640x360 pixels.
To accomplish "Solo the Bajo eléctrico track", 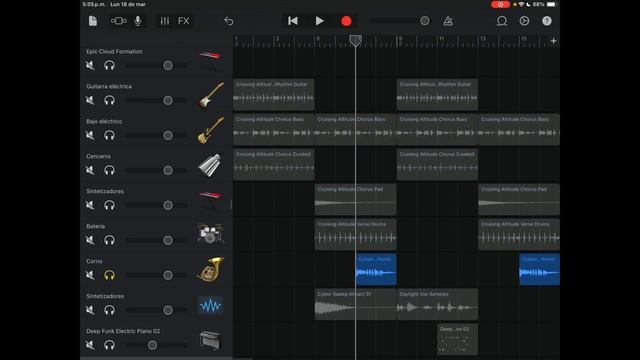I will (x=109, y=135).
